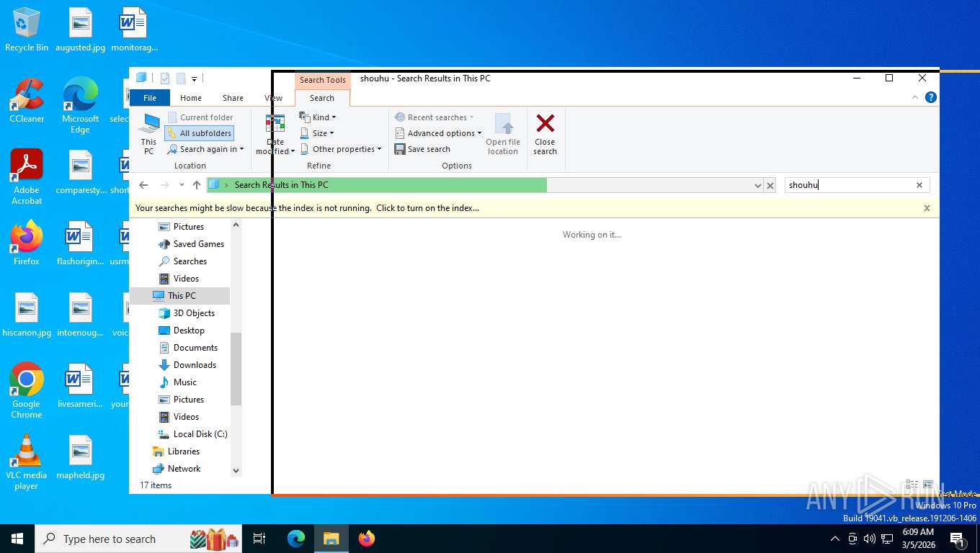Image resolution: width=980 pixels, height=553 pixels.
Task: Launch Firefox from the taskbar
Action: [x=367, y=539]
